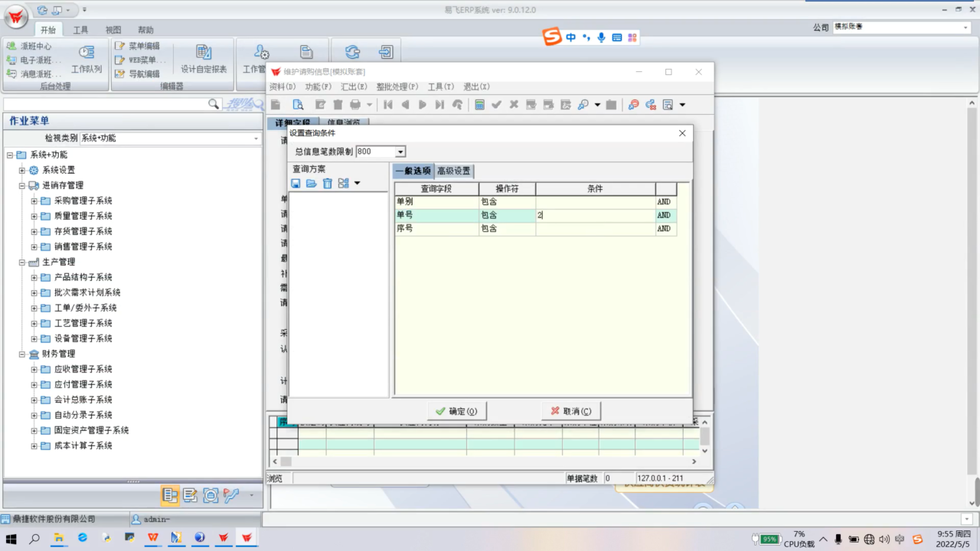
Task: Open the Windows Start menu
Action: click(12, 538)
